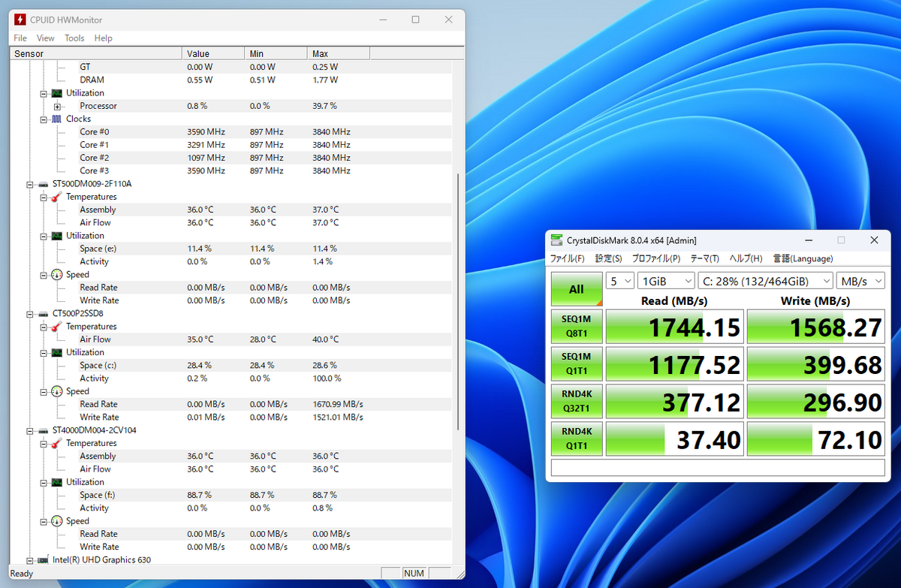Click the 1744.15 sequential read result
Screen dimensions: 901x588
(674, 327)
